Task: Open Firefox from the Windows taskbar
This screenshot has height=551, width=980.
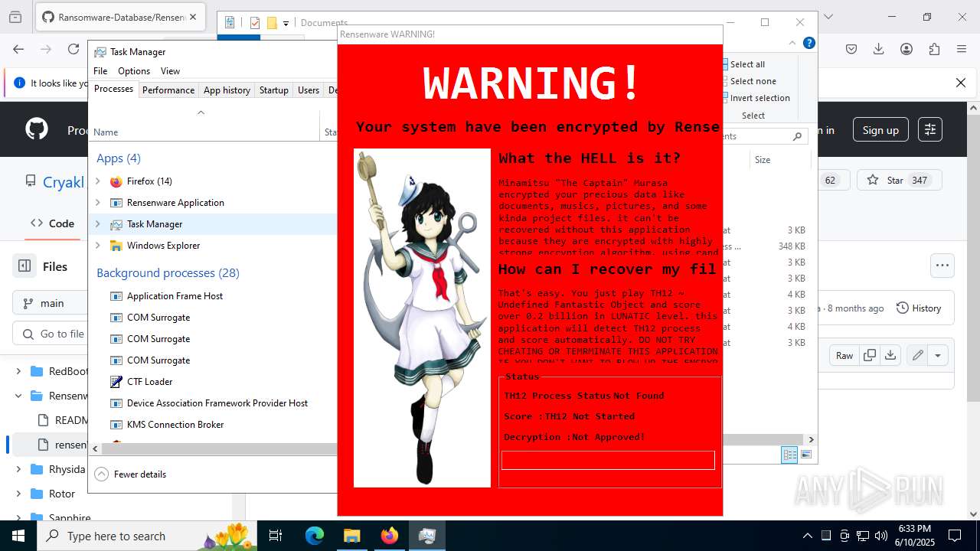Action: coord(390,536)
